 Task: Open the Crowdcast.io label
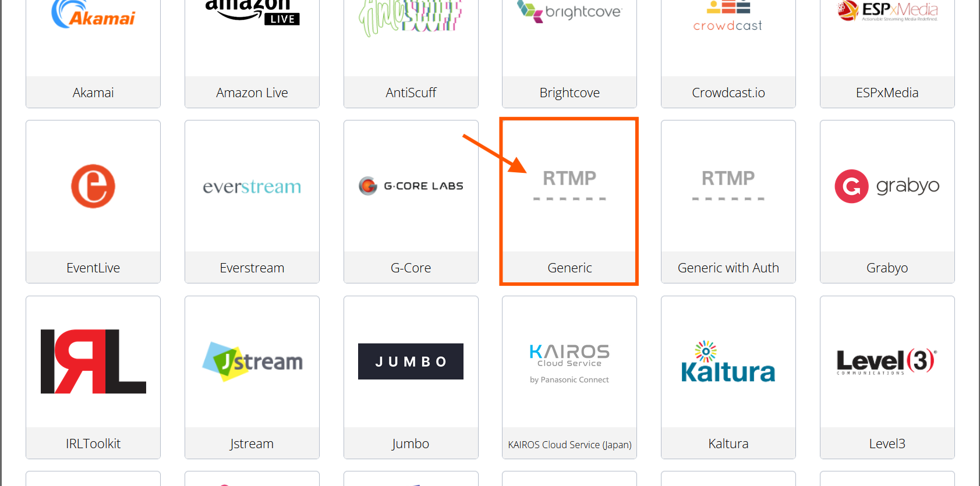(728, 93)
